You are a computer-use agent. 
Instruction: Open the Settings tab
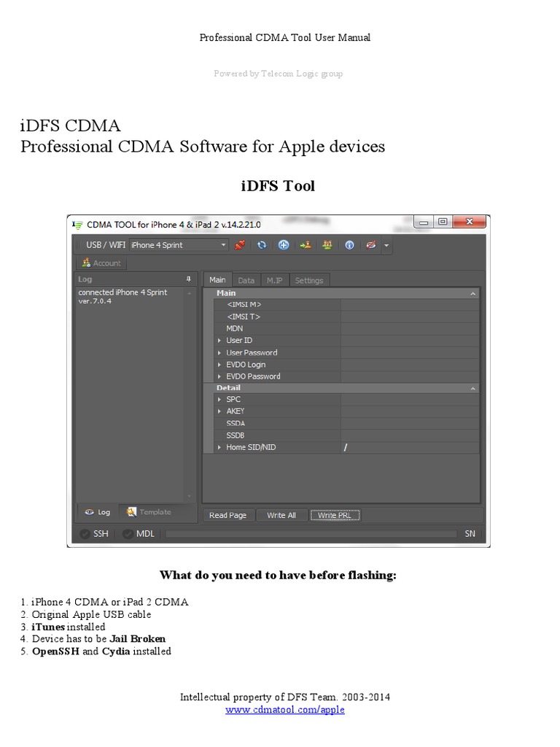tap(309, 281)
